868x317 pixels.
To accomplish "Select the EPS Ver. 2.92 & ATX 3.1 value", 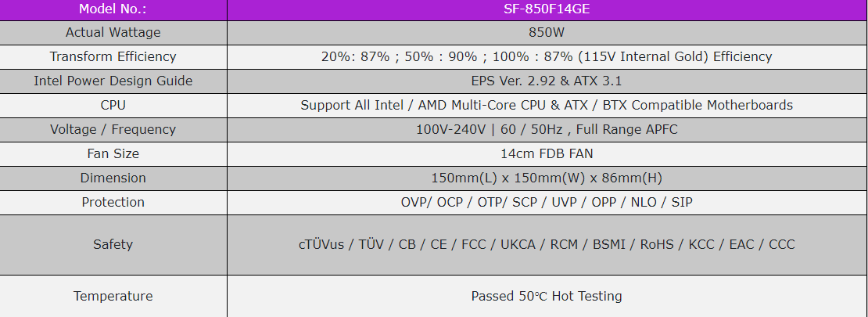I will pyautogui.click(x=547, y=81).
